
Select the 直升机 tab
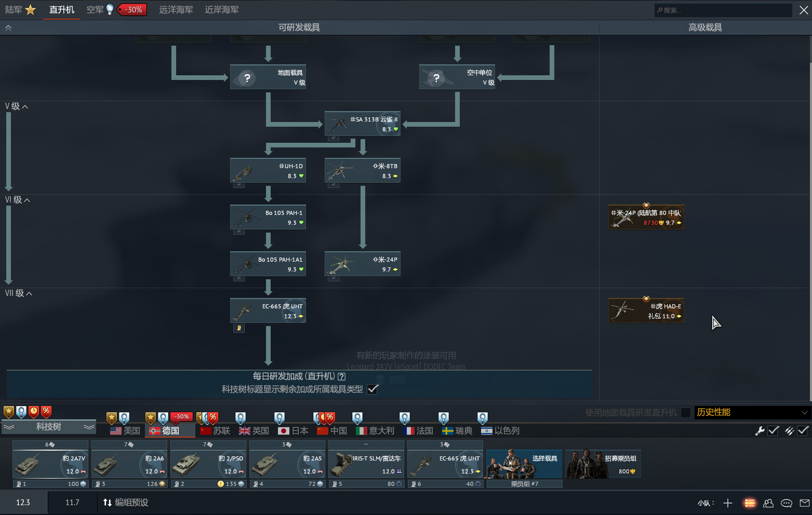[62, 10]
